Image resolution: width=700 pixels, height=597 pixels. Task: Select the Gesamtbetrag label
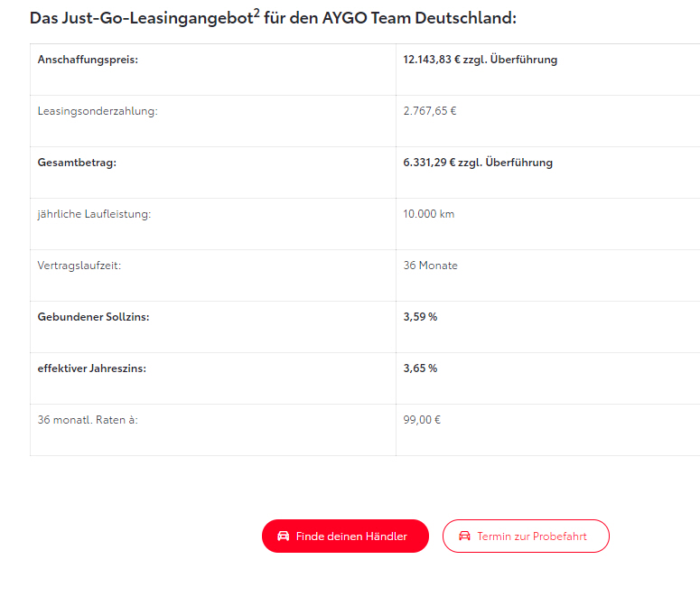click(77, 163)
